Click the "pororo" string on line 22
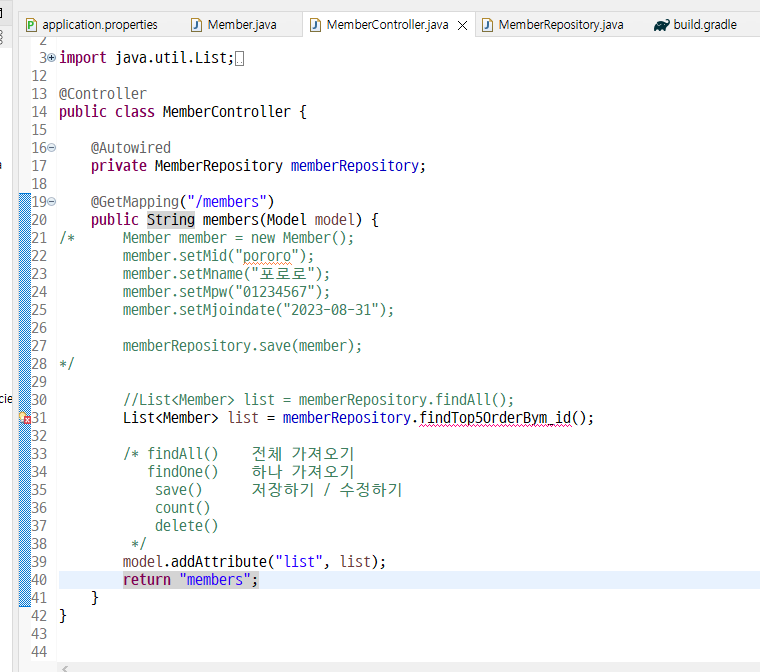760x672 pixels. point(266,256)
